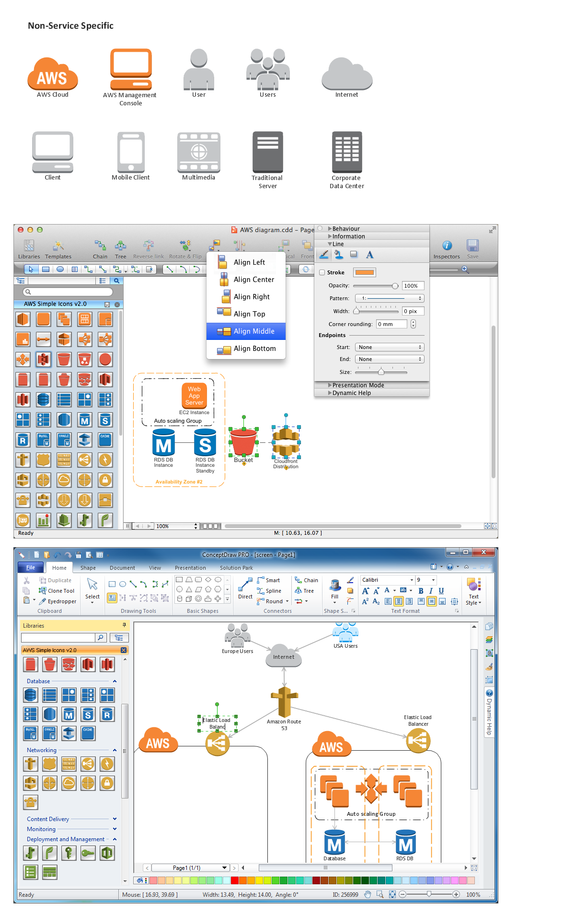
Task: Select the Web App Server EC2 instance
Action: tap(194, 395)
